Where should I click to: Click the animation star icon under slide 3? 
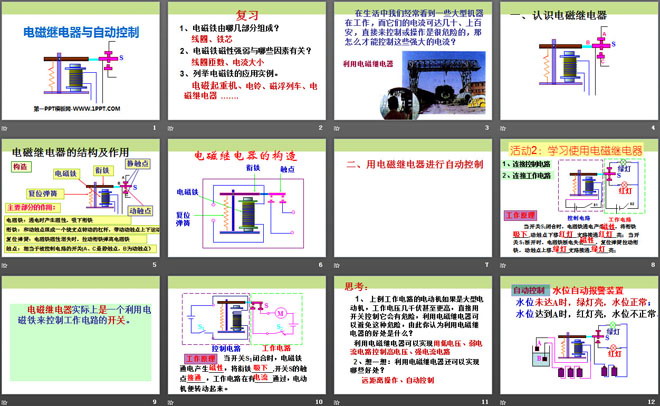(x=337, y=128)
